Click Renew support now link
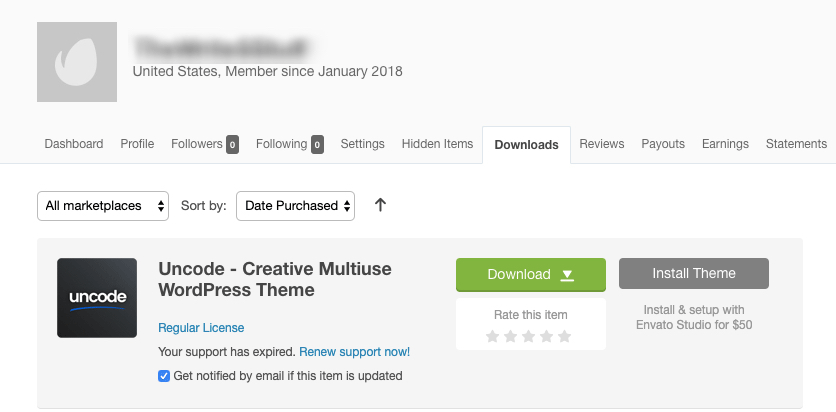836x412 pixels. pos(355,352)
